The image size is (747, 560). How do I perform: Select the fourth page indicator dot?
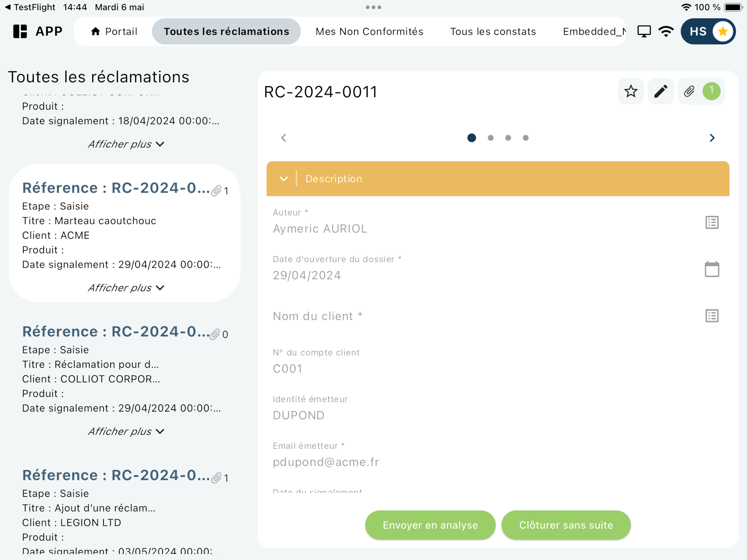(x=526, y=138)
